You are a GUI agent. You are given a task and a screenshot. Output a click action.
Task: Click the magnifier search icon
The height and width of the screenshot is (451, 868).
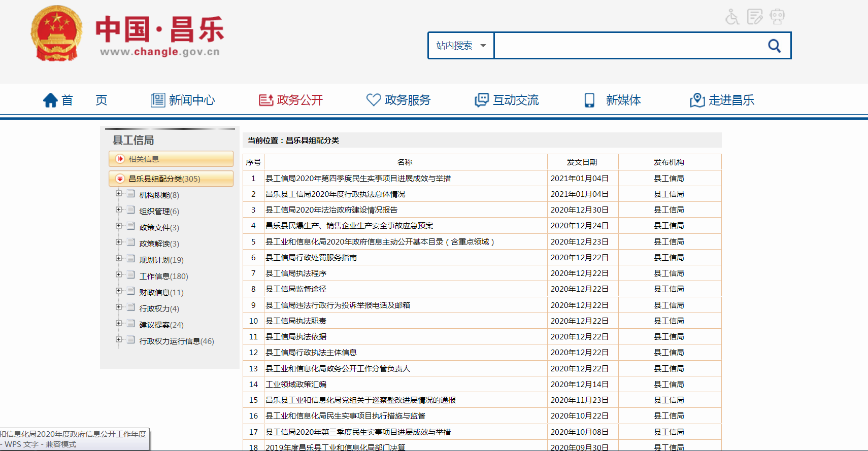[774, 46]
